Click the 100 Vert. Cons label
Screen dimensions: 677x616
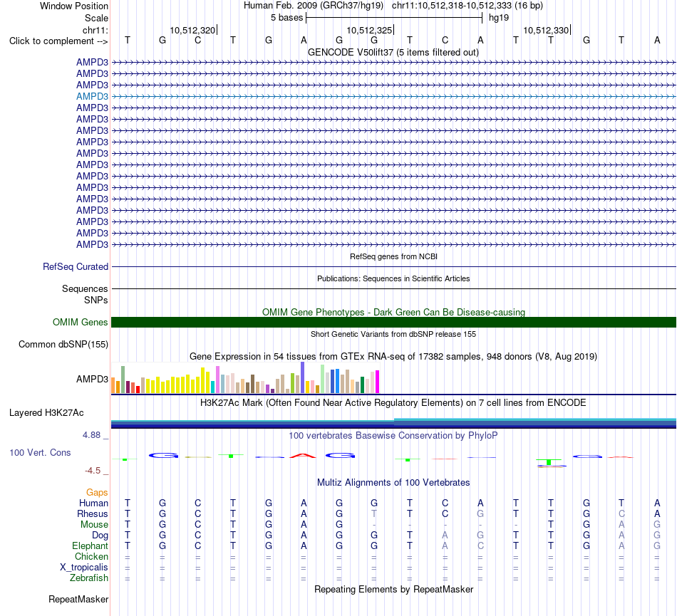tap(40, 452)
